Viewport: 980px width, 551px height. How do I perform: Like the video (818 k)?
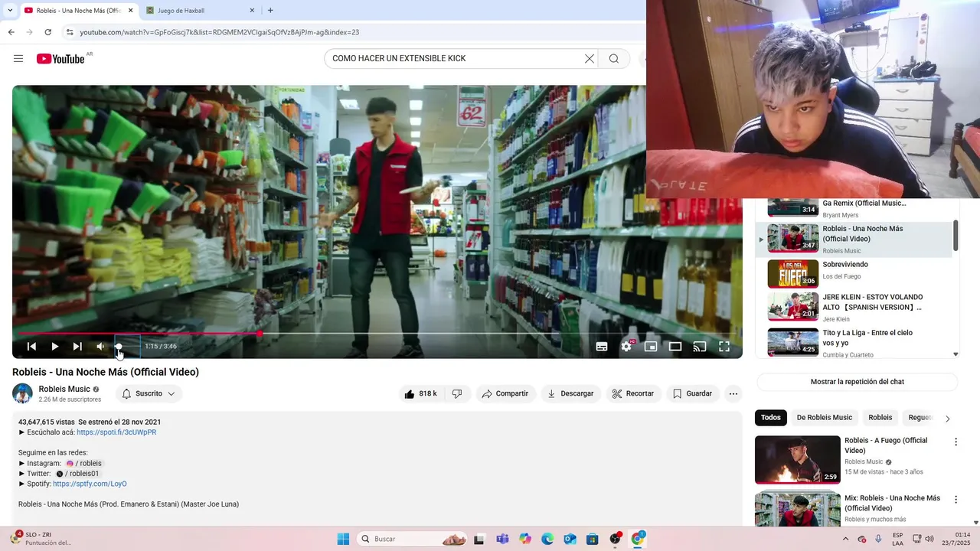(x=420, y=393)
